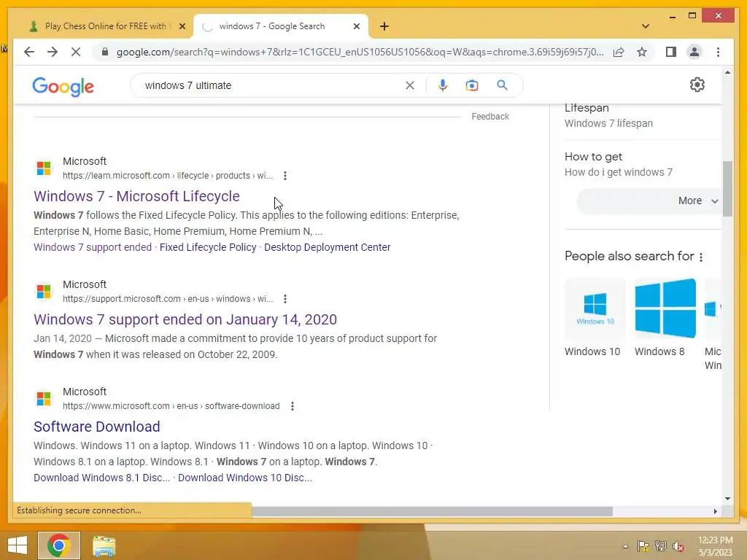
Task: Open taskbar clock showing 12:23 PM
Action: [x=715, y=546]
